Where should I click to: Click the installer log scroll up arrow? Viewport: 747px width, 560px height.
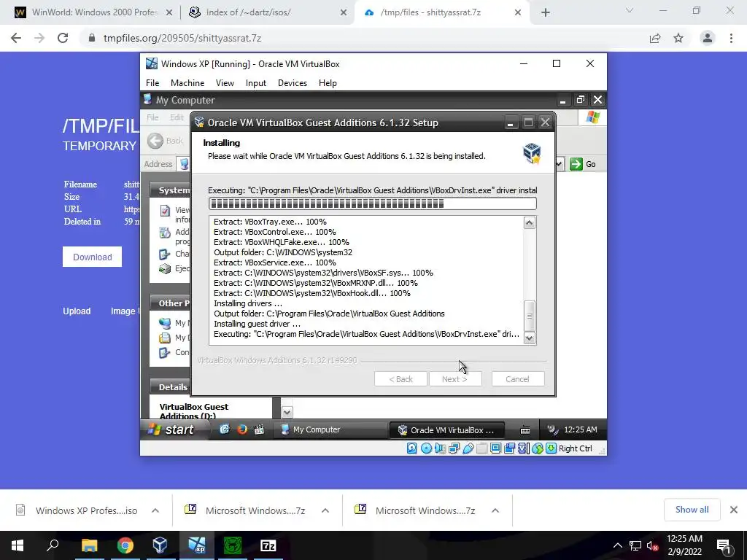[530, 223]
